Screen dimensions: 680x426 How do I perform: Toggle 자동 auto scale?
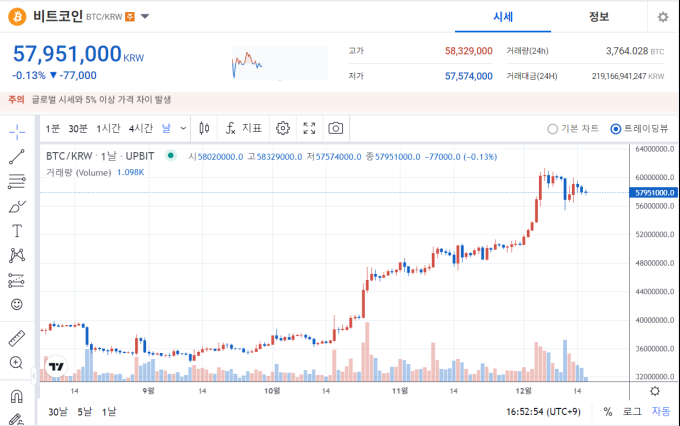point(661,411)
